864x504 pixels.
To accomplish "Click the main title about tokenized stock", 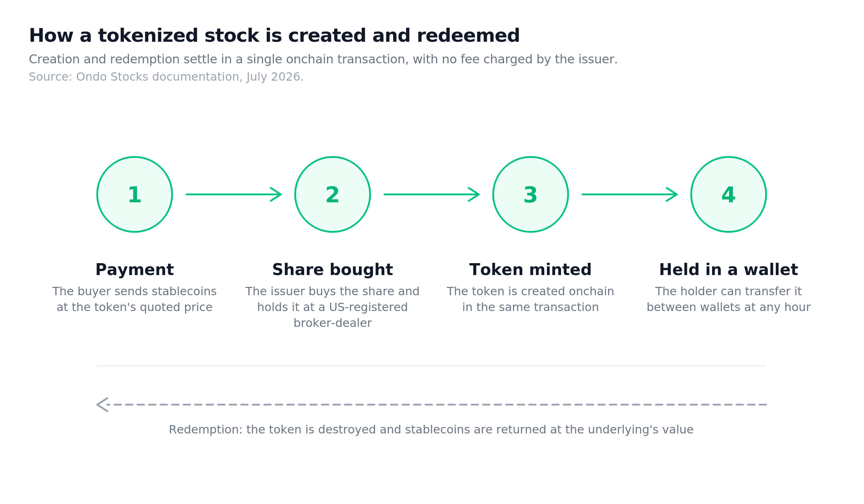I will (274, 36).
